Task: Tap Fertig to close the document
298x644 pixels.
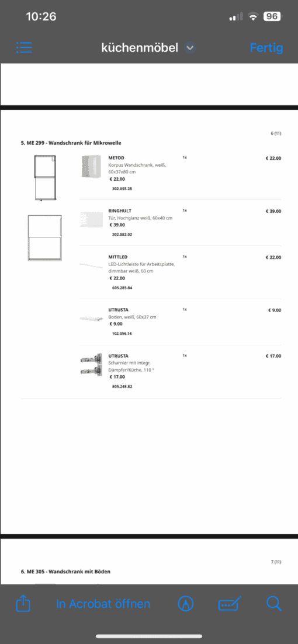Action: 266,48
